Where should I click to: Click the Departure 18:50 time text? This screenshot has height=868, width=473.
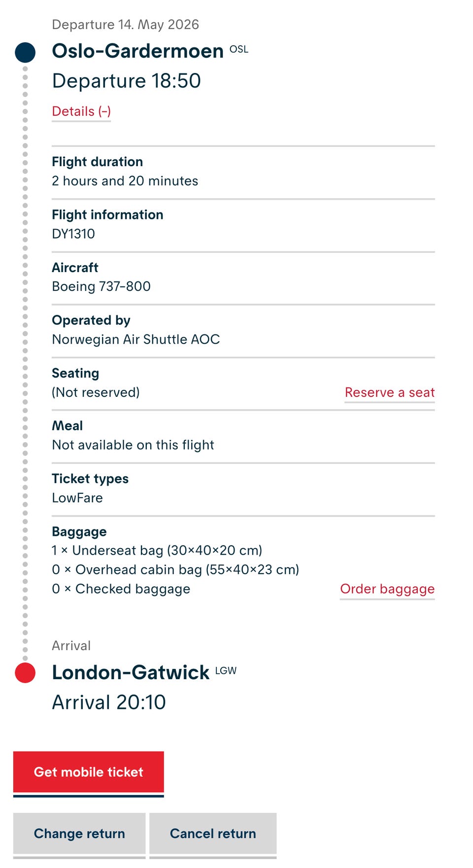coord(127,81)
